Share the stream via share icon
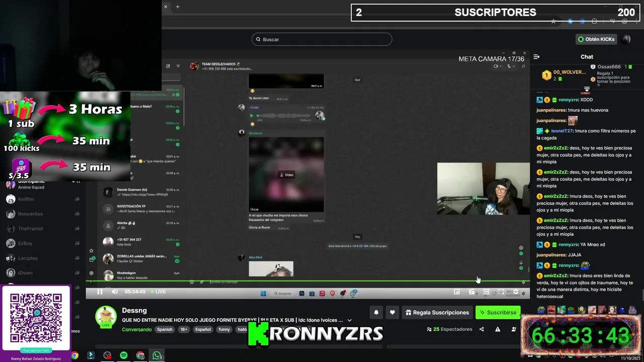Screen dimensions: 644x362 point(481,329)
